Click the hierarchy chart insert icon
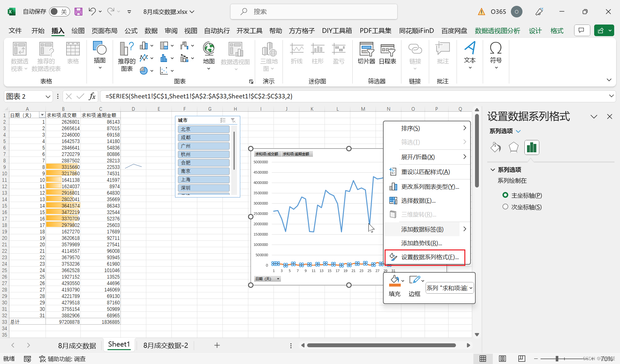The width and height of the screenshot is (620, 364). click(x=164, y=45)
